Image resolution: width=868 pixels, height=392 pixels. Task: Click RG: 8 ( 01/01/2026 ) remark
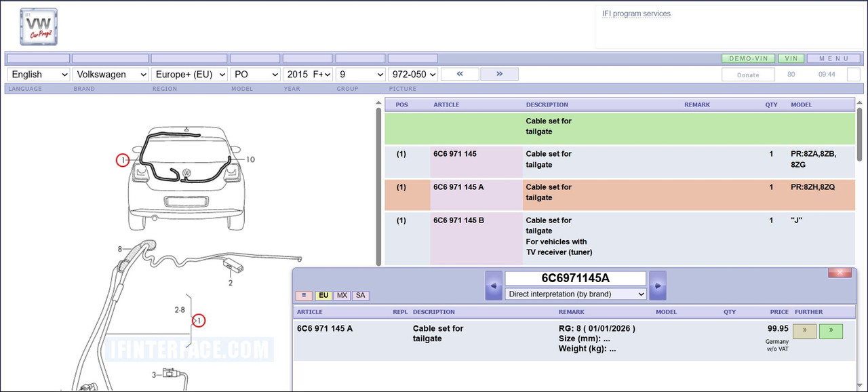coord(597,328)
